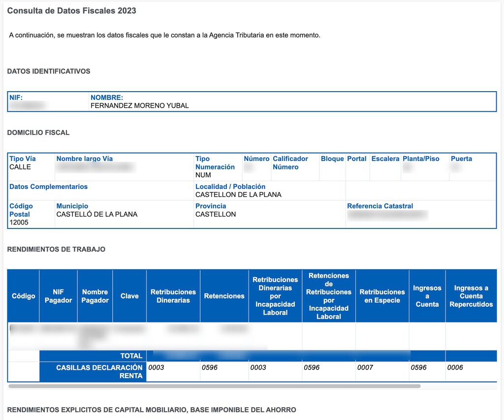Click the "Municipio" field label

(x=72, y=206)
